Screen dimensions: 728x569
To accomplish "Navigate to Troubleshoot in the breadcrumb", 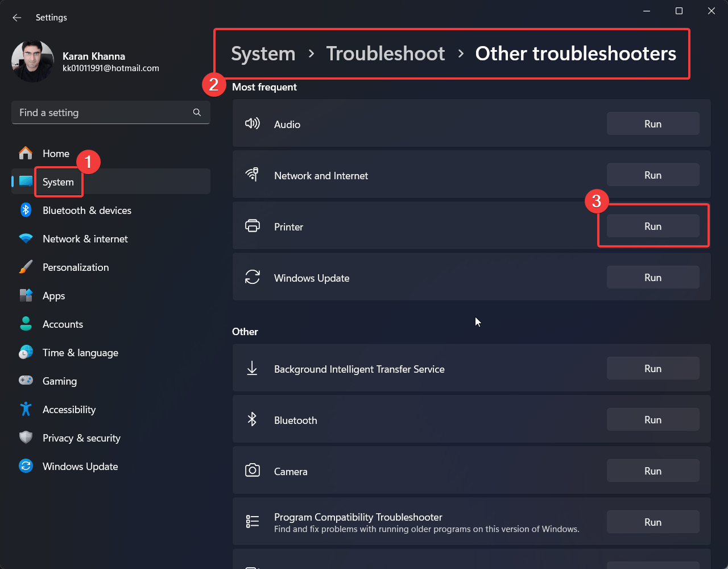I will 385,53.
